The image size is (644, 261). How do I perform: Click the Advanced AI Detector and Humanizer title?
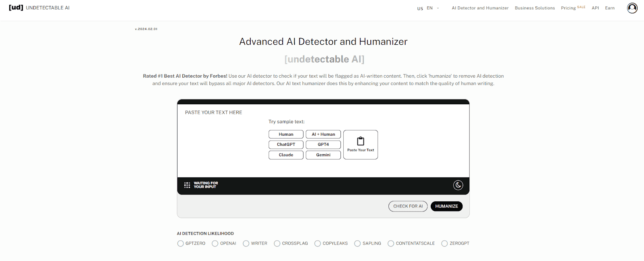pyautogui.click(x=323, y=42)
